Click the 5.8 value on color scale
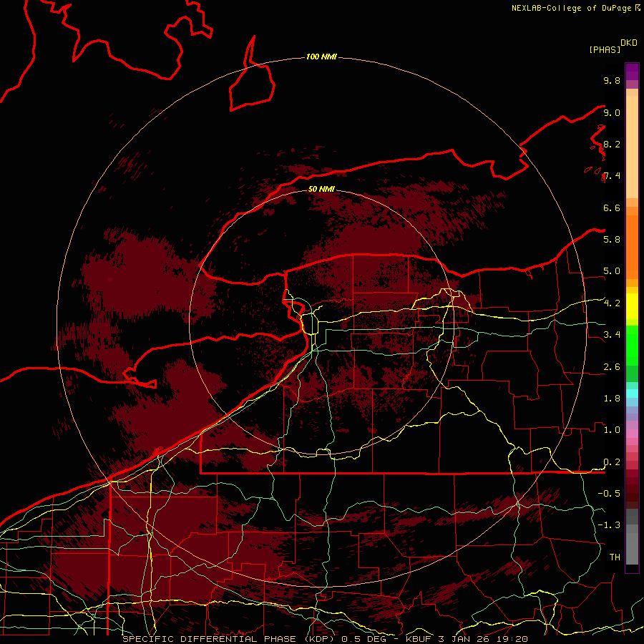The height and width of the screenshot is (644, 644). pos(612,240)
